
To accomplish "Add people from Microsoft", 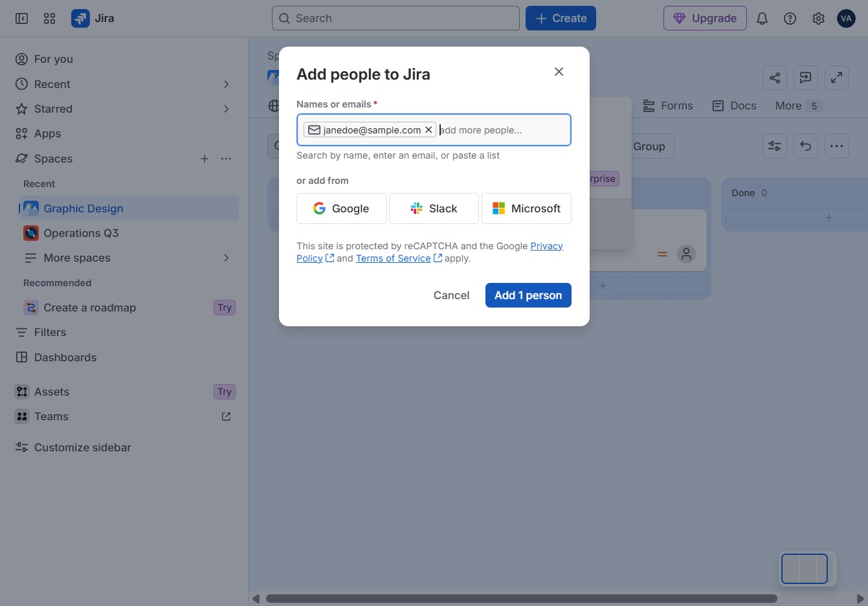I will [x=526, y=208].
